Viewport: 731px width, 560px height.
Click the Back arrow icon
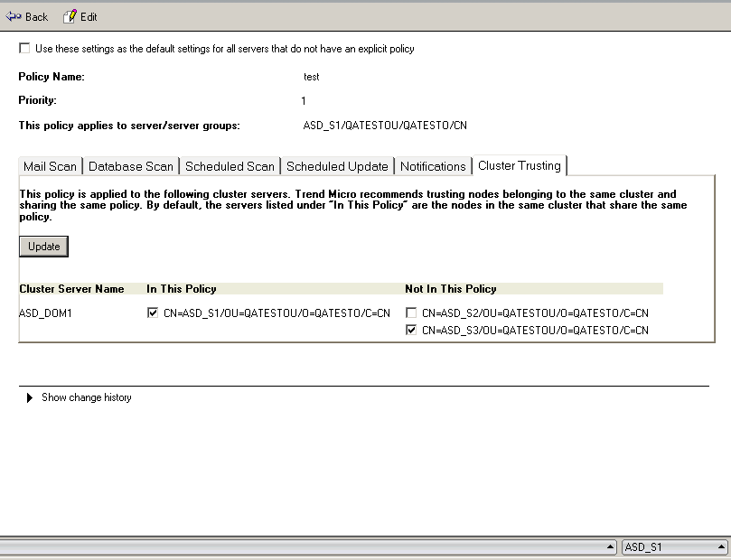[13, 16]
